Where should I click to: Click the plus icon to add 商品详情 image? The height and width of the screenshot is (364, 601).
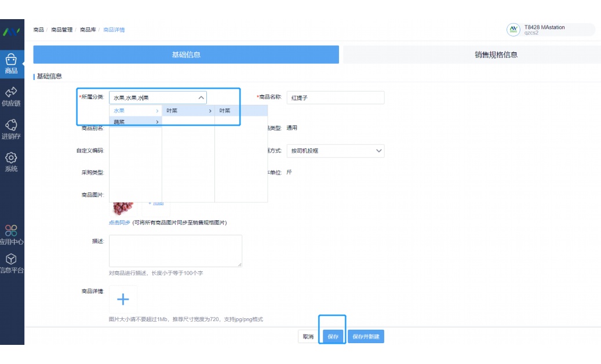click(x=123, y=300)
